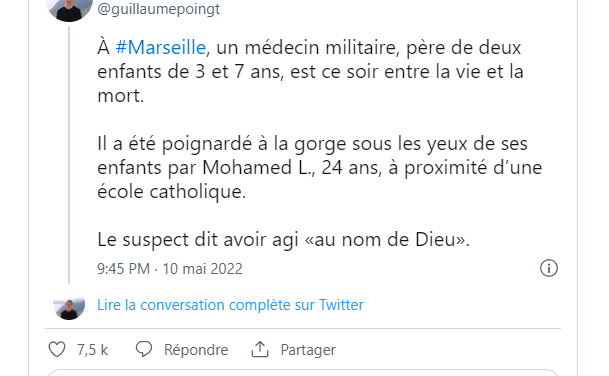Open the #Marseille hashtag
Screen dimensions: 609x376
[x=161, y=47]
